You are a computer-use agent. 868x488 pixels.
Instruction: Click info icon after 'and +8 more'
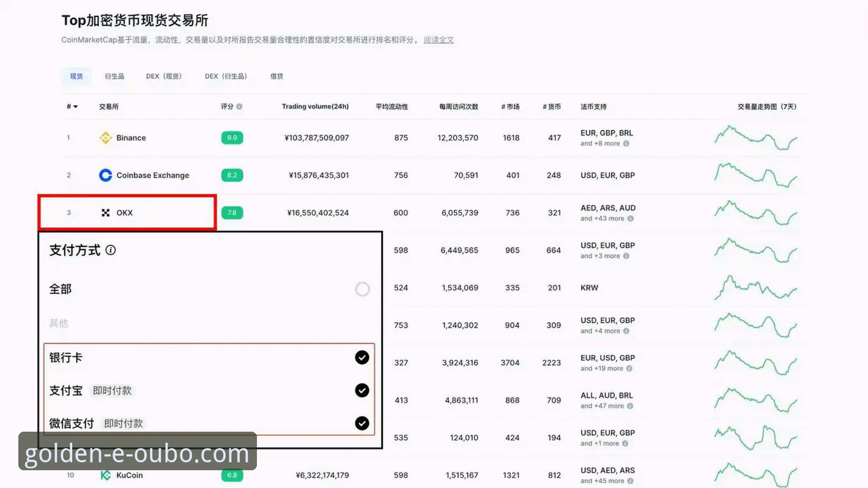click(626, 143)
